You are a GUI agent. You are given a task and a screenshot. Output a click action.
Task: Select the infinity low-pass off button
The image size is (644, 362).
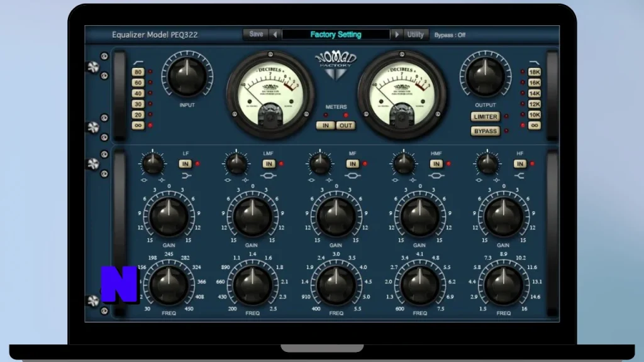click(x=535, y=125)
